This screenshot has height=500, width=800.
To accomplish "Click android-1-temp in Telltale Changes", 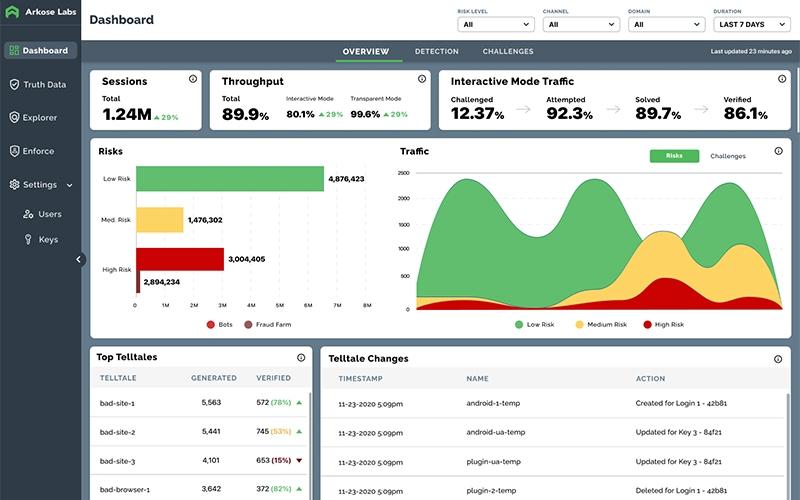I will pos(493,403).
